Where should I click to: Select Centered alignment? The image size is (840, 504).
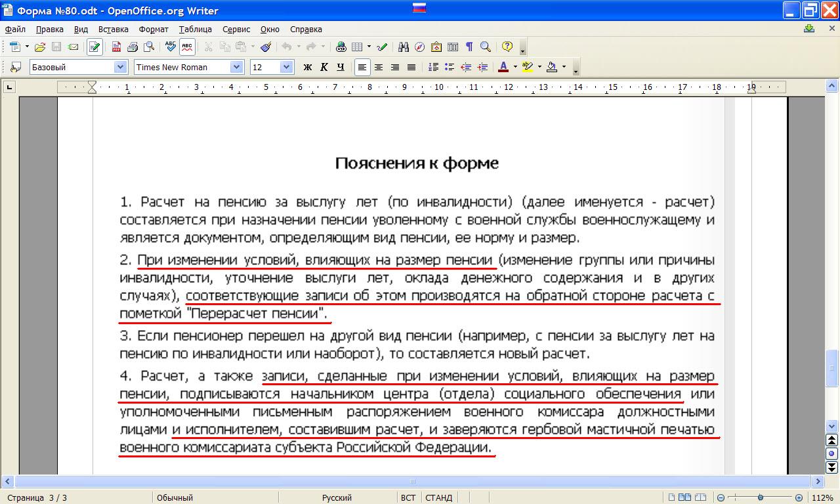379,67
